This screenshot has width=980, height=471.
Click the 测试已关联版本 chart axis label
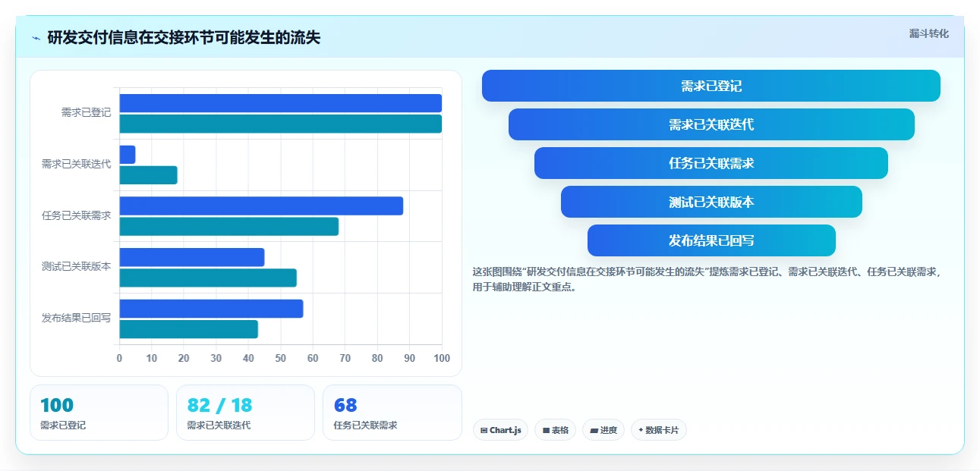tap(76, 267)
